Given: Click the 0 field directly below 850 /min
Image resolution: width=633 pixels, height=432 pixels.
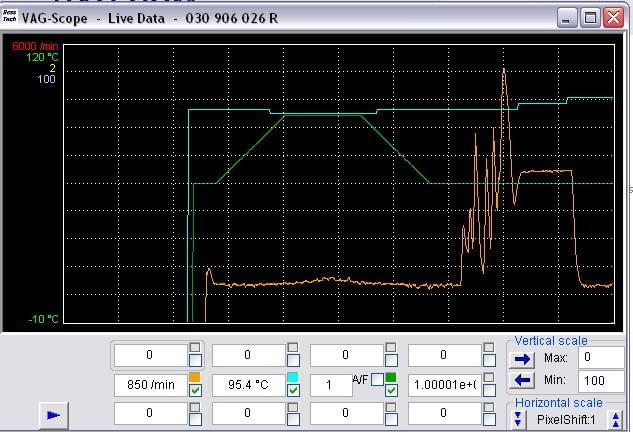Looking at the screenshot, I should pyautogui.click(x=151, y=413).
